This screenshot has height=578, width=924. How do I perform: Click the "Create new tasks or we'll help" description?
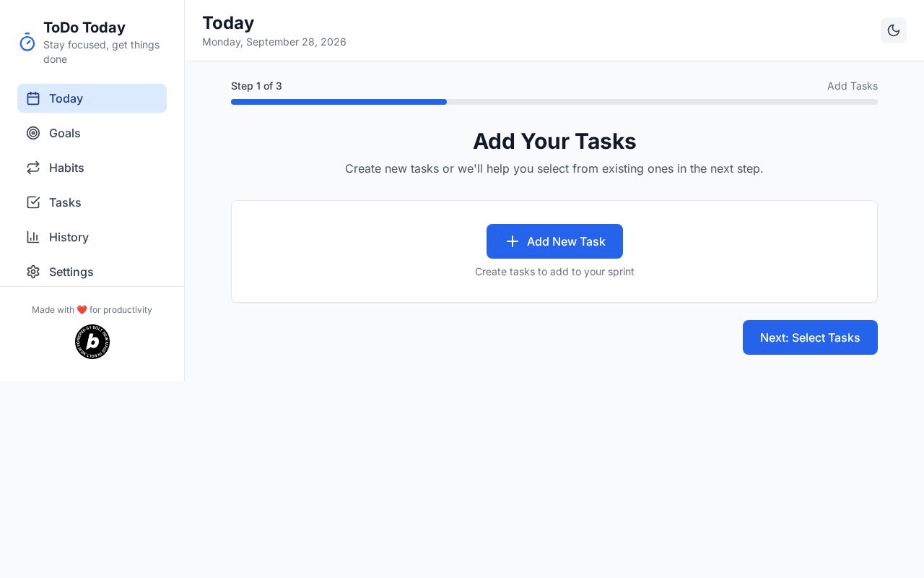tap(554, 168)
